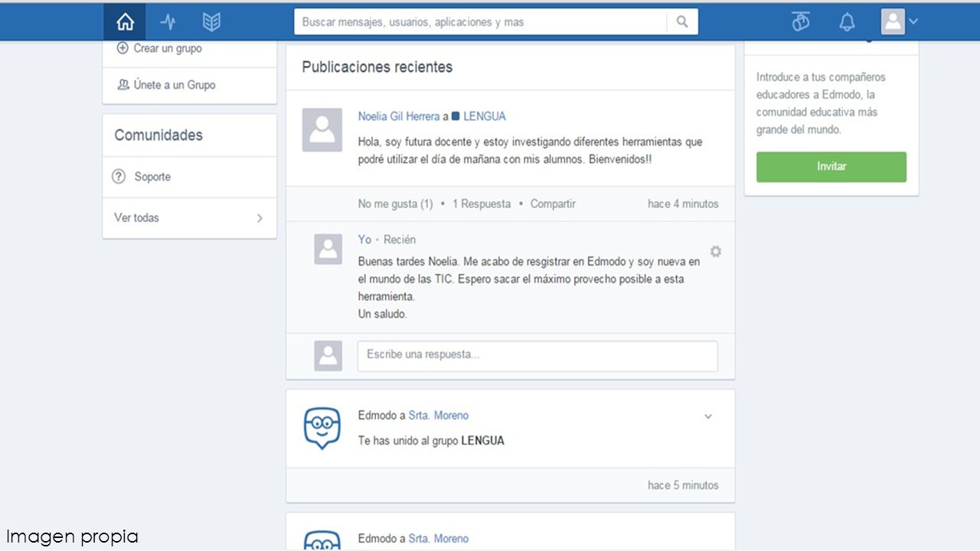Click the avatar beside the Yo reply
The width and height of the screenshot is (980, 551).
328,249
